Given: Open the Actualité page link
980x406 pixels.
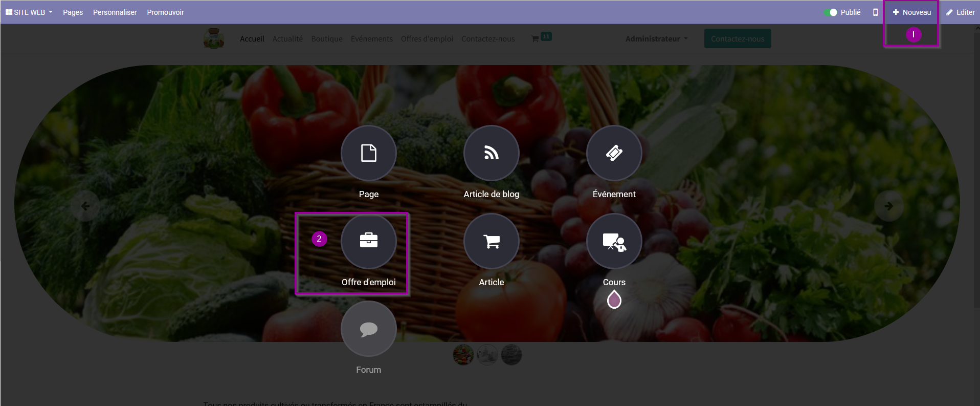Looking at the screenshot, I should coord(287,39).
